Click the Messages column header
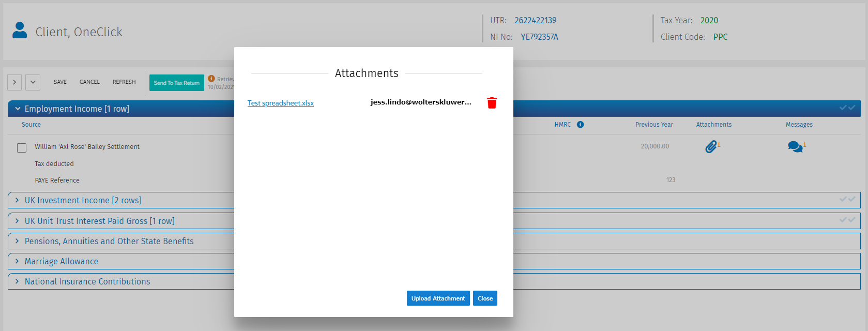The height and width of the screenshot is (331, 868). (799, 125)
